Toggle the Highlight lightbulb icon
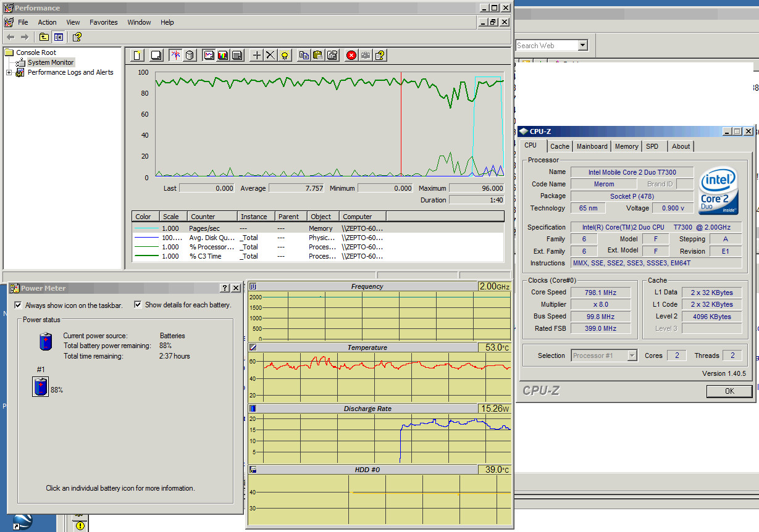The width and height of the screenshot is (759, 532). tap(284, 55)
